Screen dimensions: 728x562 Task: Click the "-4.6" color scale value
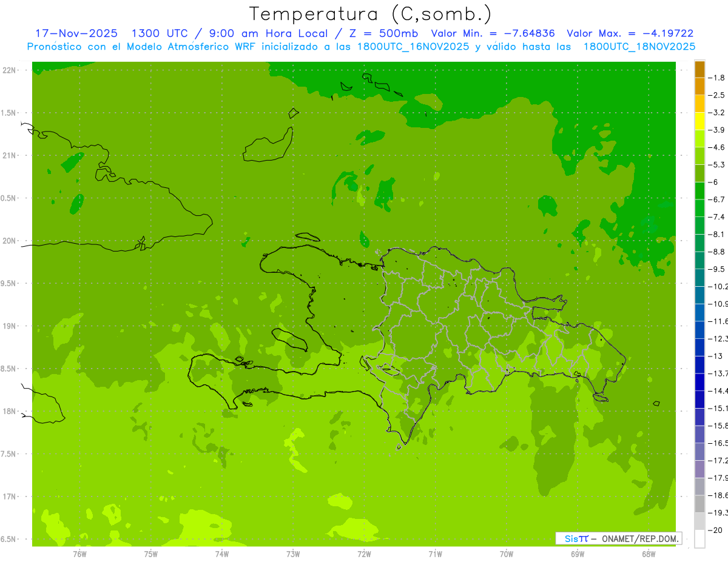pyautogui.click(x=717, y=147)
